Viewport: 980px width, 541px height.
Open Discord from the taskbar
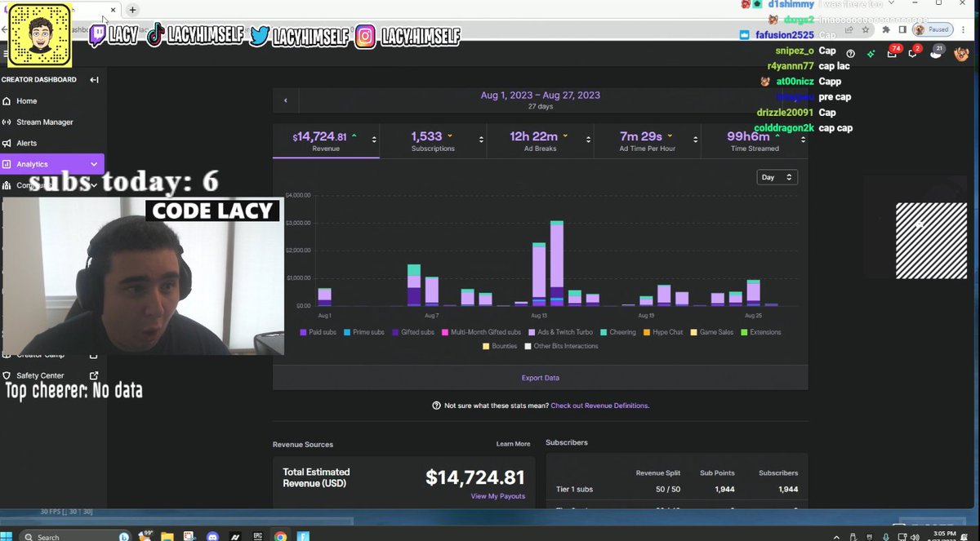point(212,537)
